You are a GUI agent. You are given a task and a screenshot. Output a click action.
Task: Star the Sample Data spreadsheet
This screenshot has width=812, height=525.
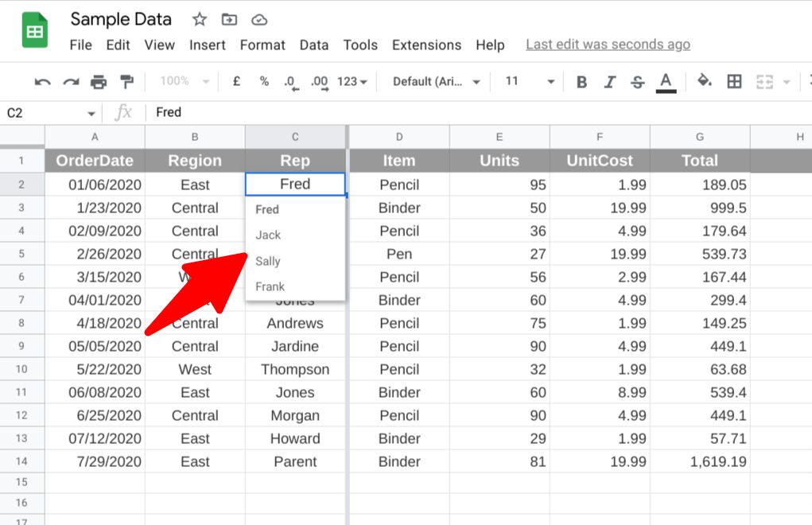pyautogui.click(x=198, y=18)
